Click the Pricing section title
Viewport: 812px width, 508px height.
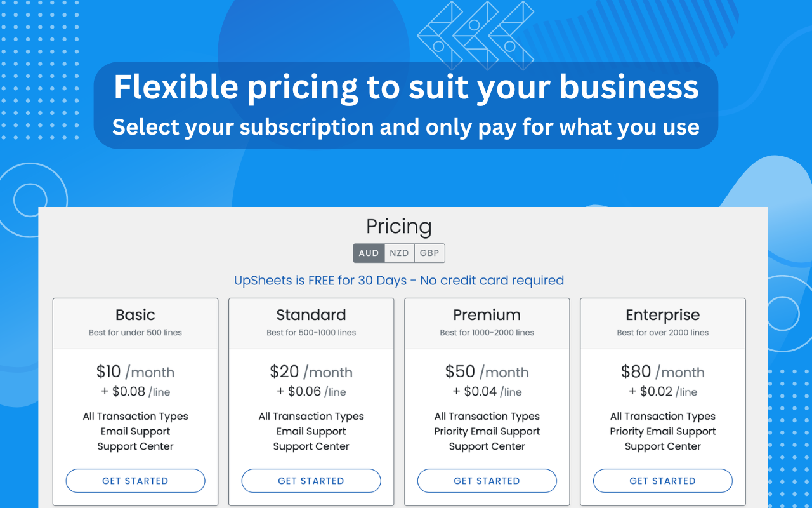click(399, 226)
